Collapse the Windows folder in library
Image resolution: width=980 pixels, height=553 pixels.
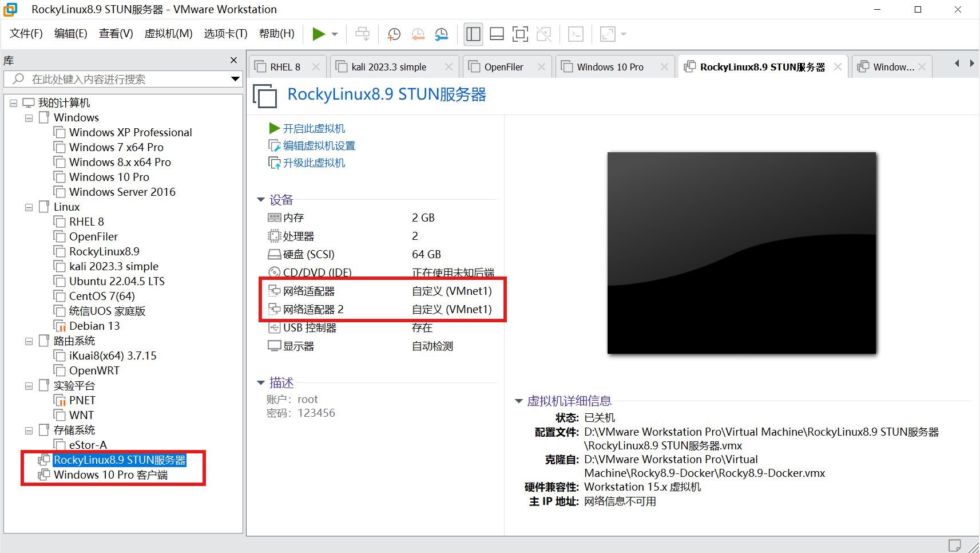tap(29, 118)
